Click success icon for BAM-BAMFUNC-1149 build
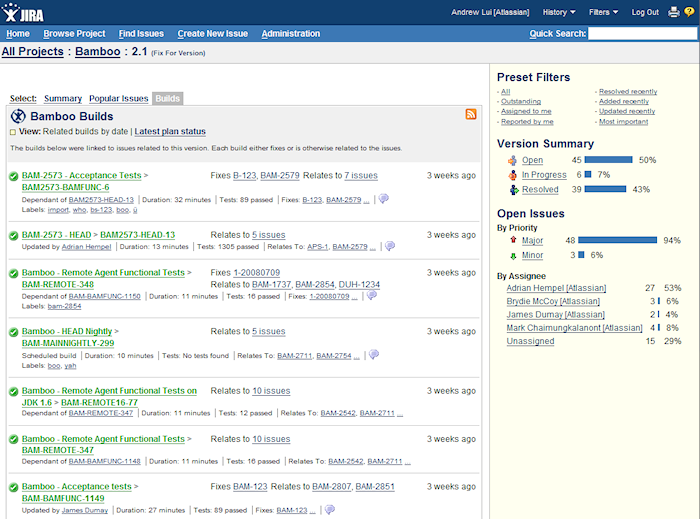Screen dimensions: 700x519 pos(13,487)
